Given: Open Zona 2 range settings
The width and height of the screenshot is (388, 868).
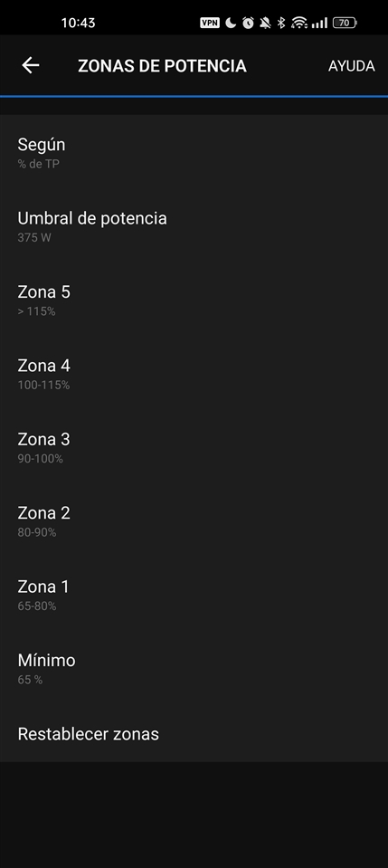Looking at the screenshot, I should coord(194,521).
